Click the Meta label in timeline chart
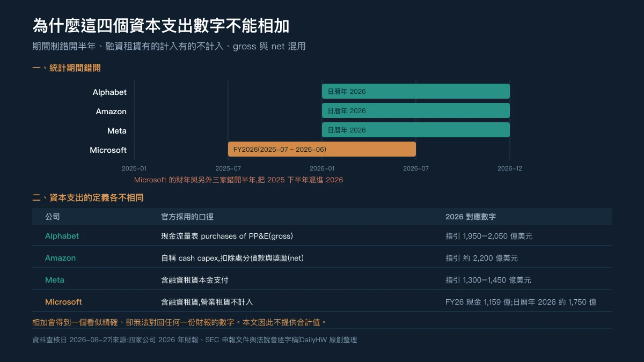644x362 pixels. [117, 131]
